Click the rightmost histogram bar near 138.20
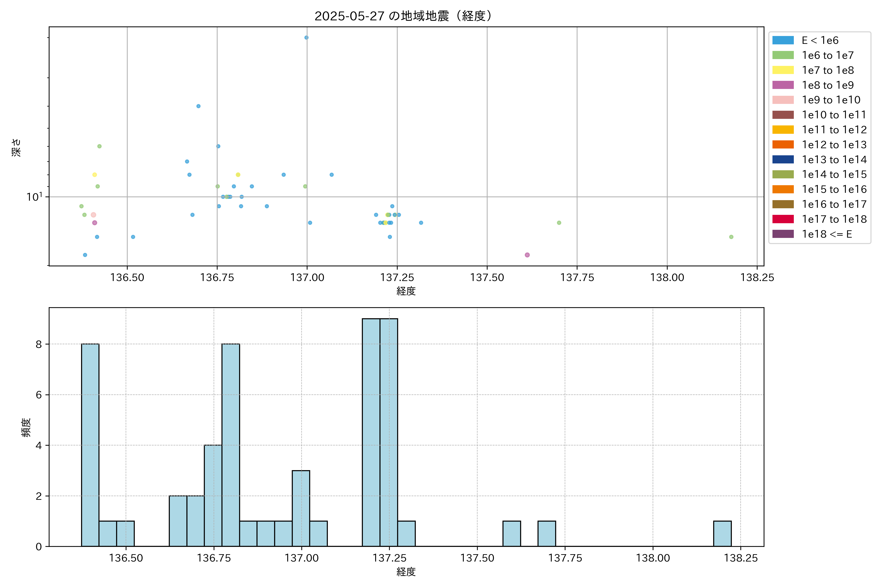 coord(722,534)
